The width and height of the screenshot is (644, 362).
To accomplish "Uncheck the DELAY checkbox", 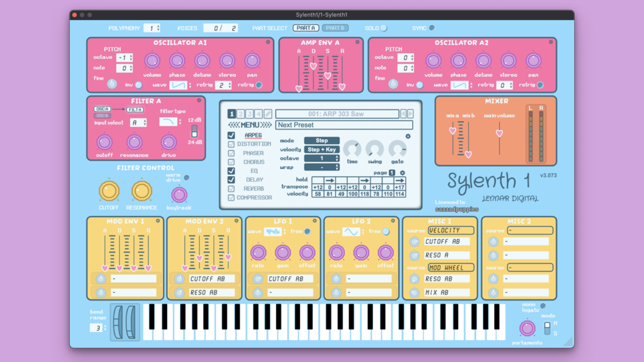I will (x=231, y=180).
